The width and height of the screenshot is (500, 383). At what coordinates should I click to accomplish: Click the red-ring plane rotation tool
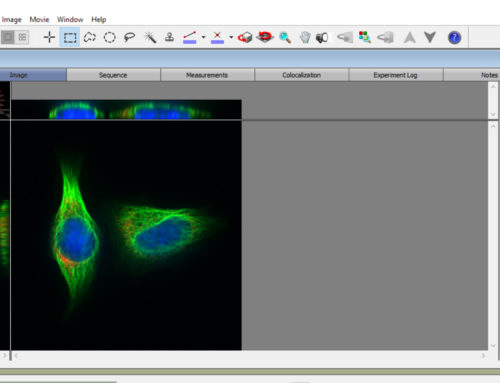pyautogui.click(x=265, y=36)
